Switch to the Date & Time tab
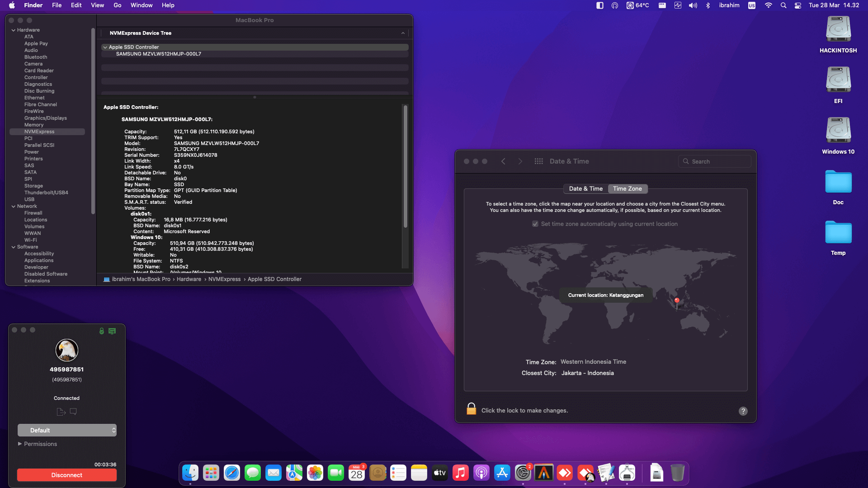Screen dimensions: 868x488 (x=585, y=188)
